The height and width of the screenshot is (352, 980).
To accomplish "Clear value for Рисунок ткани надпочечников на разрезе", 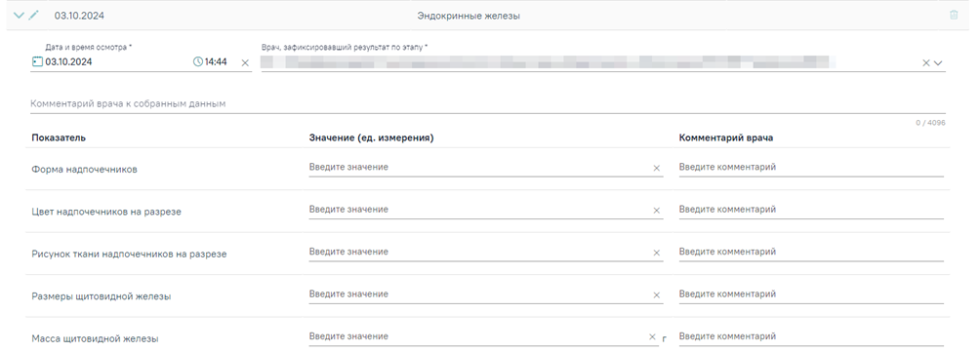I will (x=656, y=253).
